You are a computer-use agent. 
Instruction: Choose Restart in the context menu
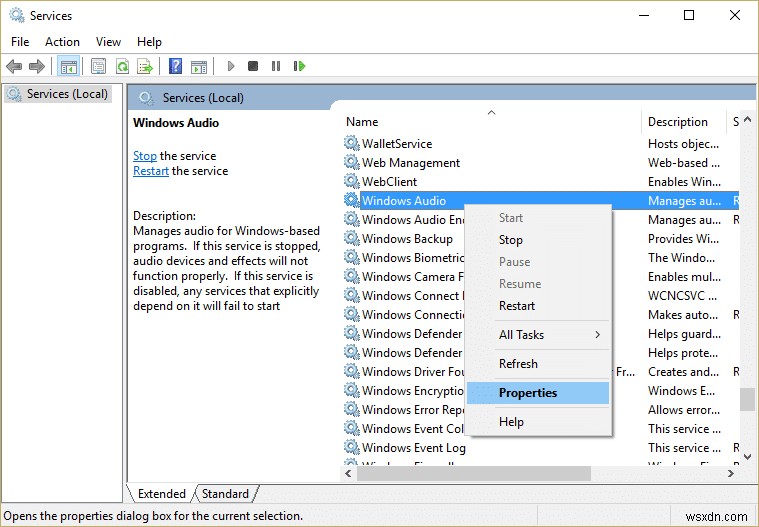coord(538,306)
